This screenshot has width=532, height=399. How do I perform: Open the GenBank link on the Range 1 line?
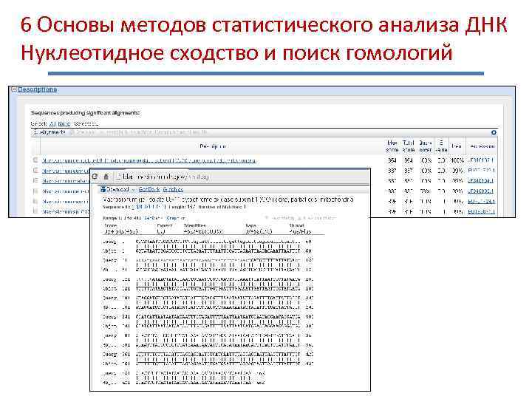(x=153, y=218)
